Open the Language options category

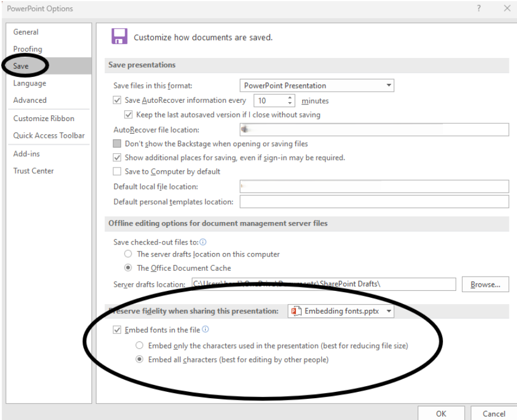point(49,83)
